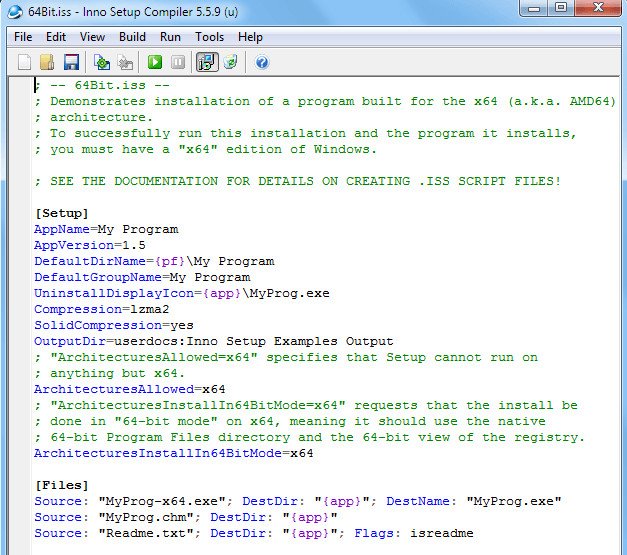The width and height of the screenshot is (627, 555).
Task: Click the 'OutputDir' directive line
Action: (x=214, y=341)
